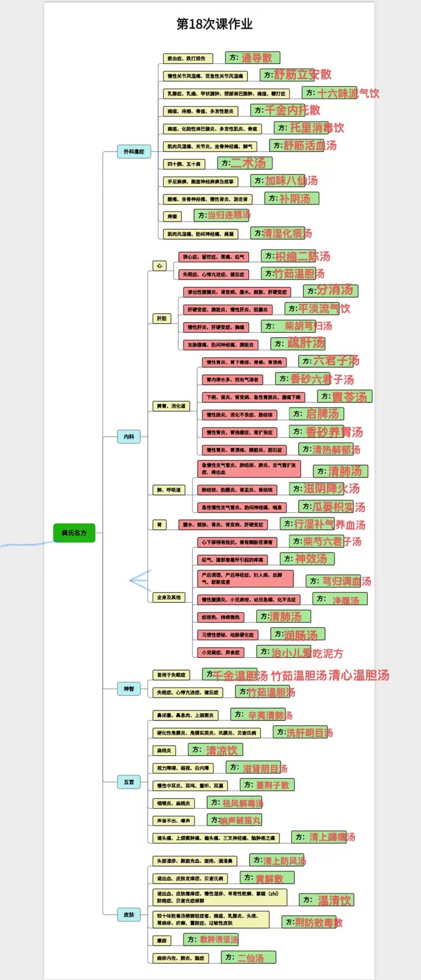Click the 全身及其他 sub-branch node

click(168, 598)
